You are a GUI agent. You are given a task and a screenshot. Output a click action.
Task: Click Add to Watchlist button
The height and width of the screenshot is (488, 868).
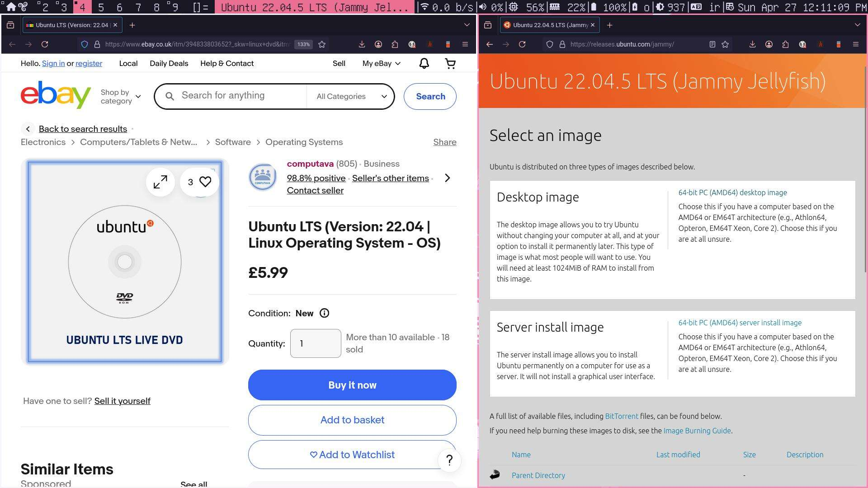tap(352, 455)
